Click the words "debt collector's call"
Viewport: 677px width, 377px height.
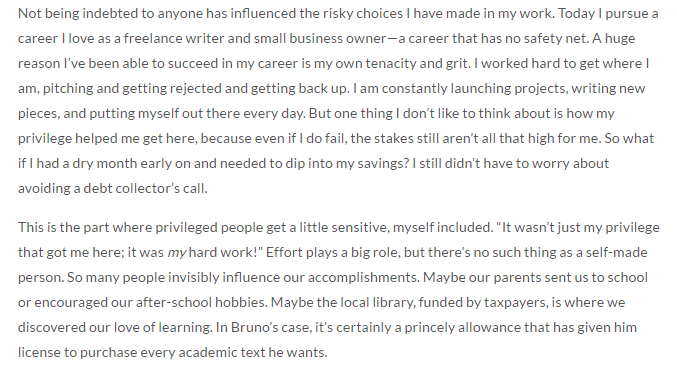[145, 189]
